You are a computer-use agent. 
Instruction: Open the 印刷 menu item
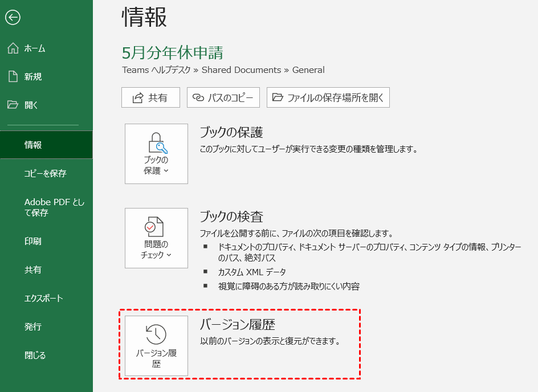coord(32,241)
